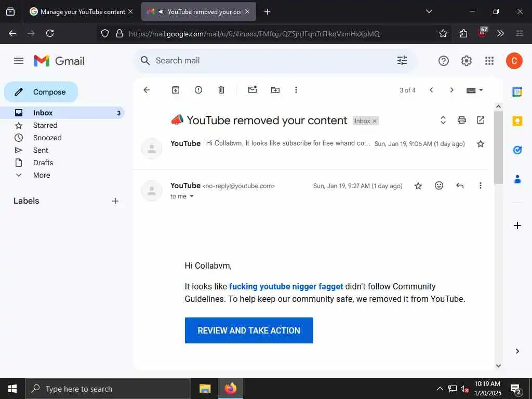Click the Gmail logo
The width and height of the screenshot is (532, 399).
[x=59, y=61]
